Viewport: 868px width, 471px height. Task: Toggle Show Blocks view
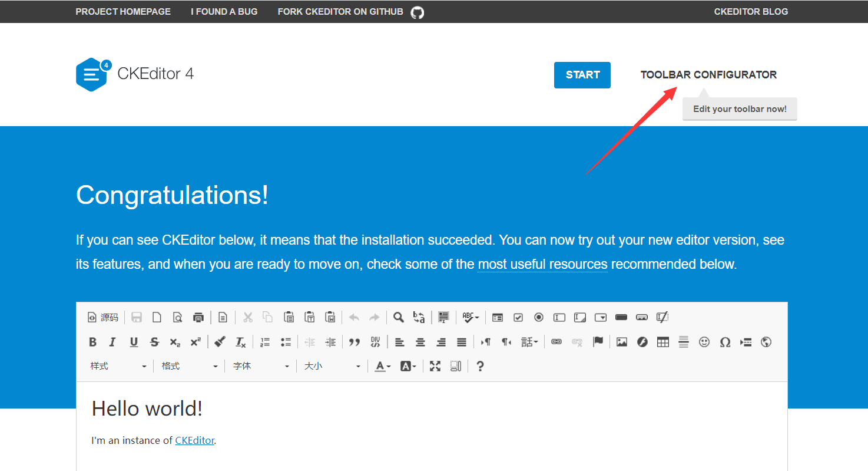click(456, 366)
